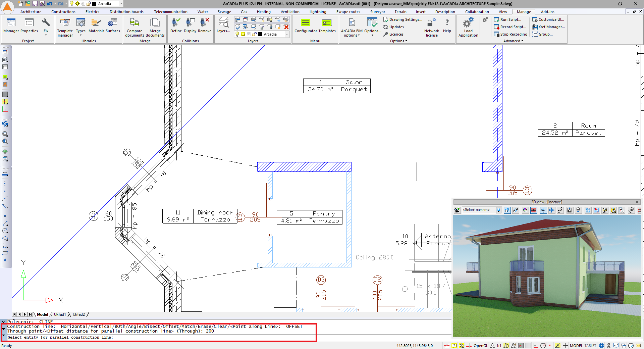Image resolution: width=644 pixels, height=349 pixels.
Task: Toggle the layer lamp on the Arcadia layer
Action: [237, 34]
